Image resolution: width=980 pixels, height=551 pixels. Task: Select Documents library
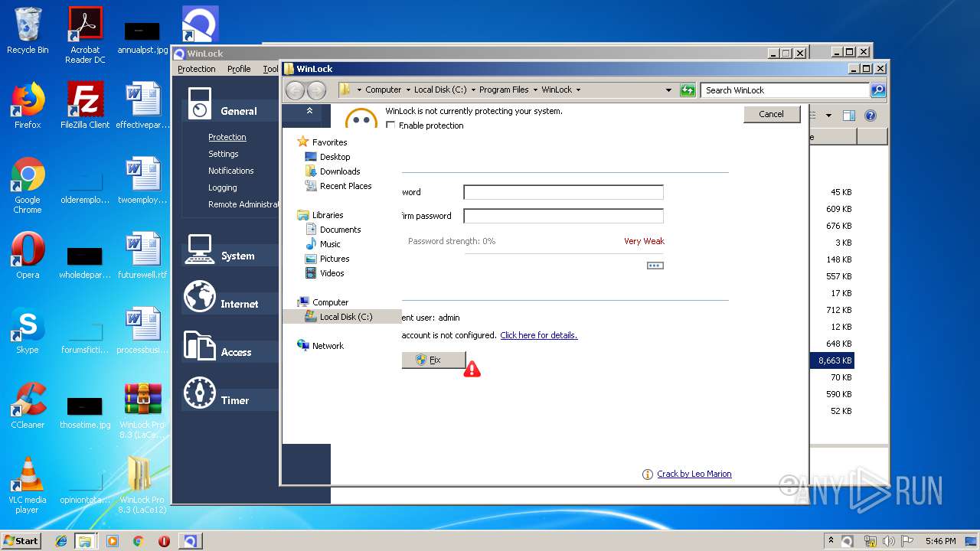[340, 230]
